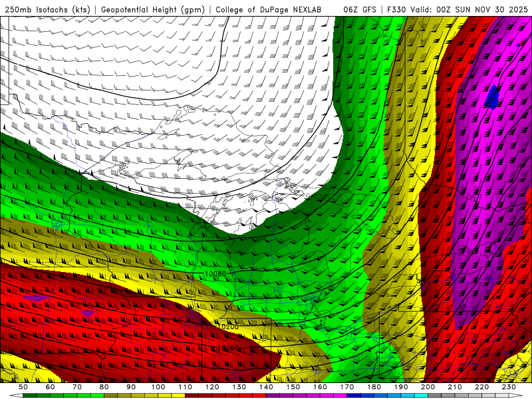Click the 120 value on color scale
532x399 pixels.
pos(212,387)
